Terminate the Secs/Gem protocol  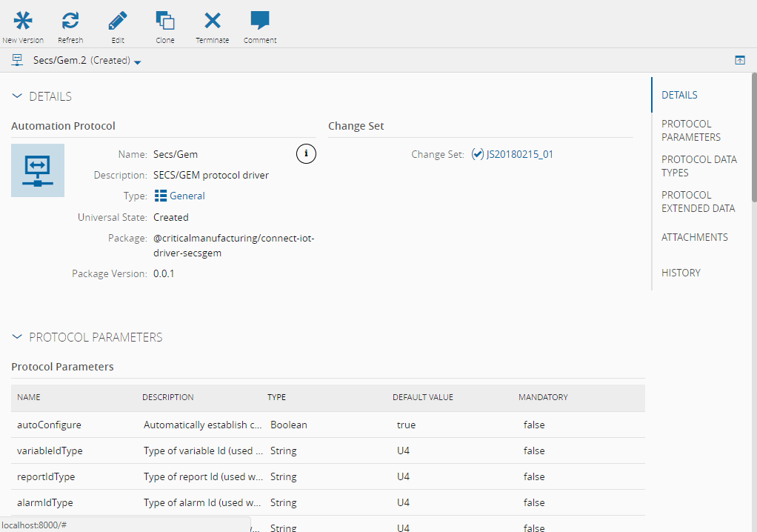point(213,21)
